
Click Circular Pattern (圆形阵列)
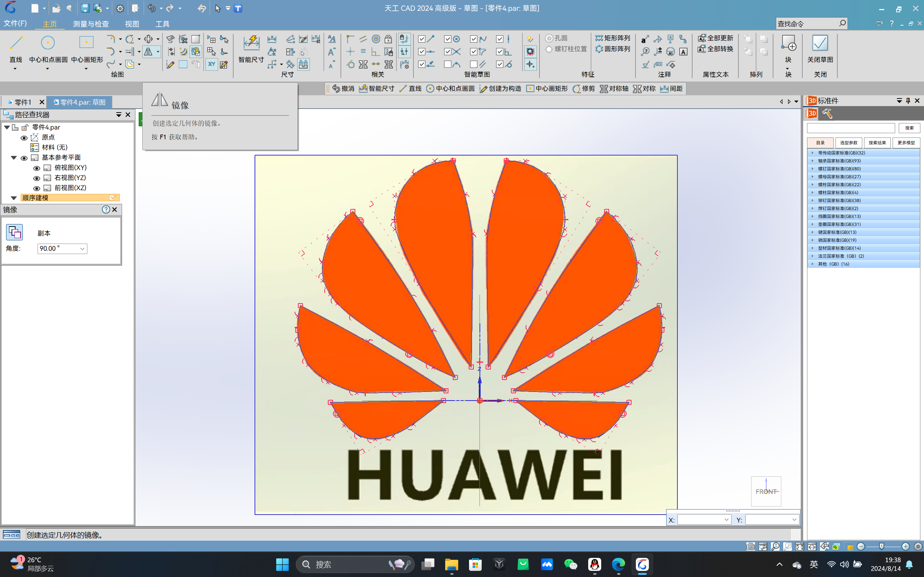click(x=612, y=49)
